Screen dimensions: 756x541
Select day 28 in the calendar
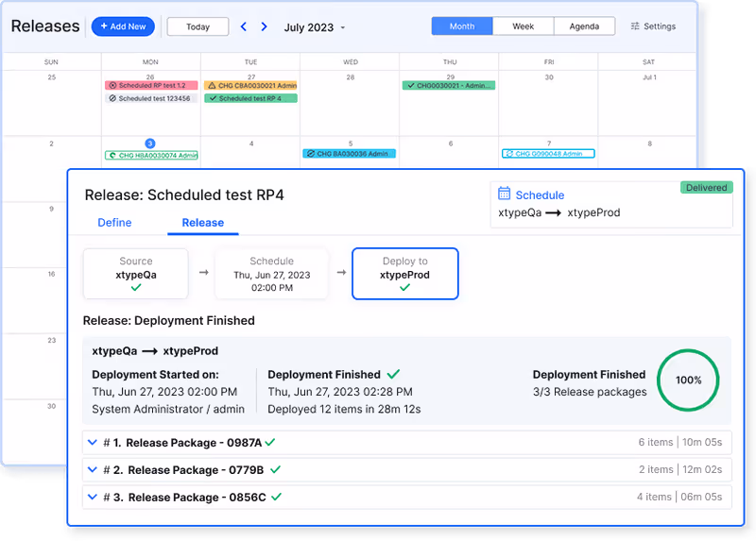click(x=351, y=77)
